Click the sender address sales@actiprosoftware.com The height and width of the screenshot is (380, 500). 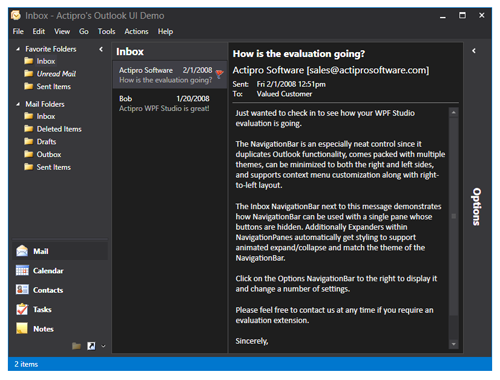[368, 70]
